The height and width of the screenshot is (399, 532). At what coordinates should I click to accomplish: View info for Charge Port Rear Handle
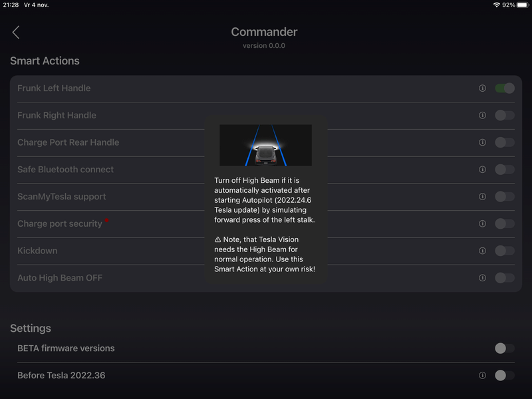point(482,142)
